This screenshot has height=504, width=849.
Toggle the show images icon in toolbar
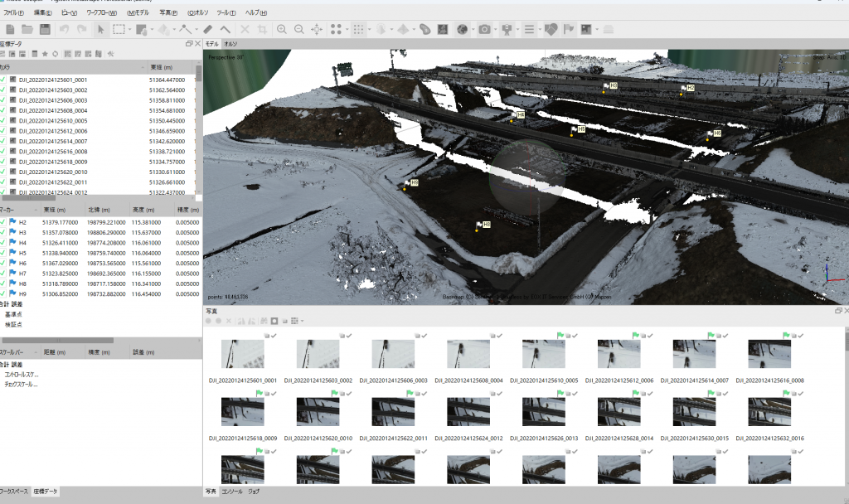[x=586, y=30]
